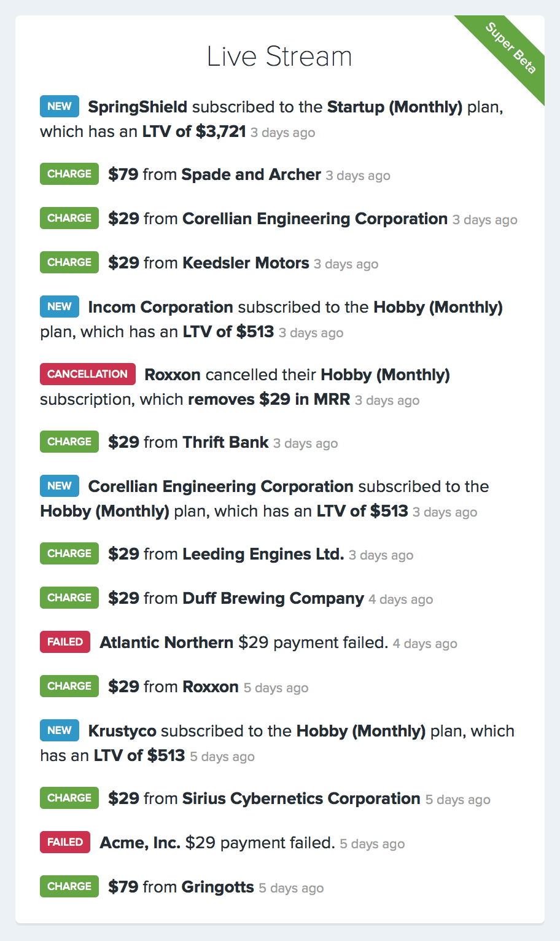The height and width of the screenshot is (941, 560).
Task: Click the CHARGE badge for Spade and Archer
Action: coord(69,174)
